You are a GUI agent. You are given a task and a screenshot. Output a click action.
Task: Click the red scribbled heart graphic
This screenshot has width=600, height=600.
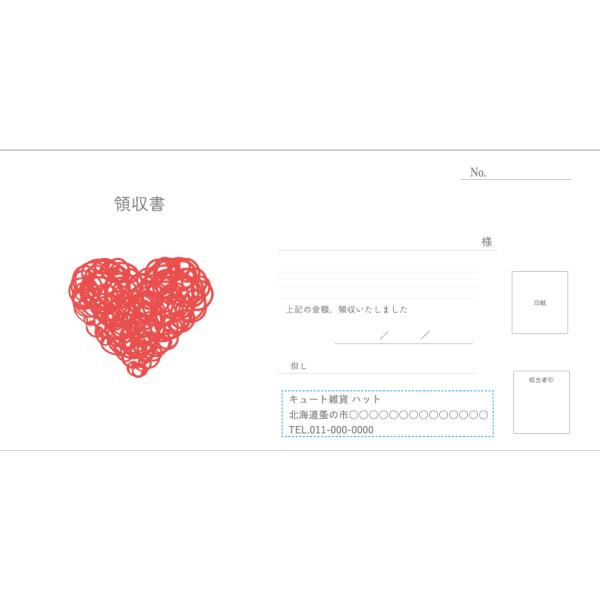click(x=141, y=317)
